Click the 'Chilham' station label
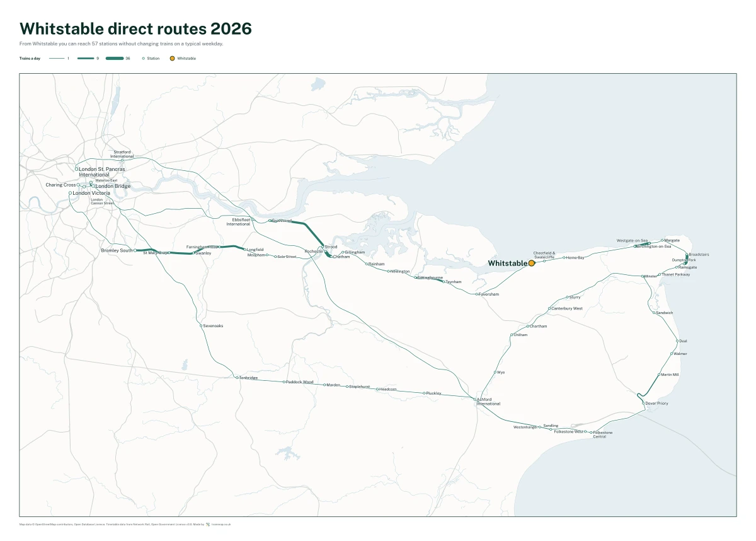This screenshot has width=756, height=541. tap(520, 335)
